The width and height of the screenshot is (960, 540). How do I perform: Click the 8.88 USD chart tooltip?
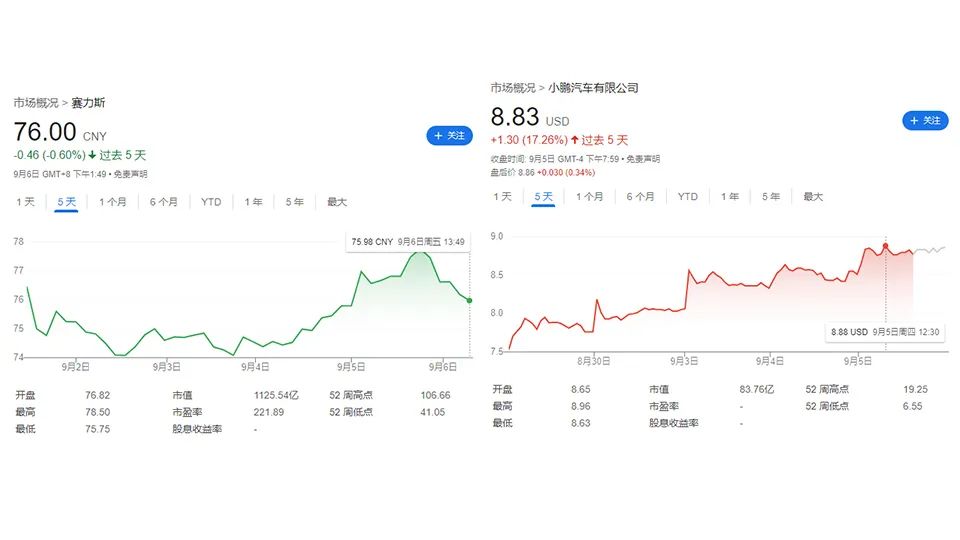885,332
